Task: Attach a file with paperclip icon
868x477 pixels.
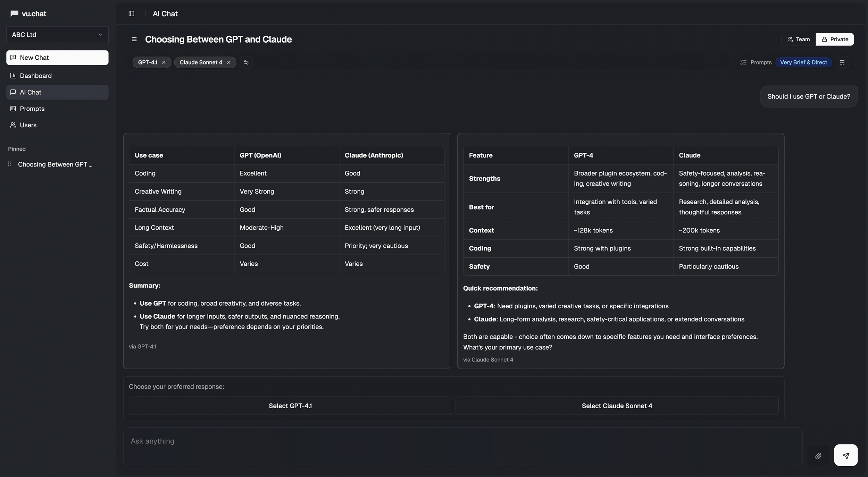Action: [x=818, y=456]
